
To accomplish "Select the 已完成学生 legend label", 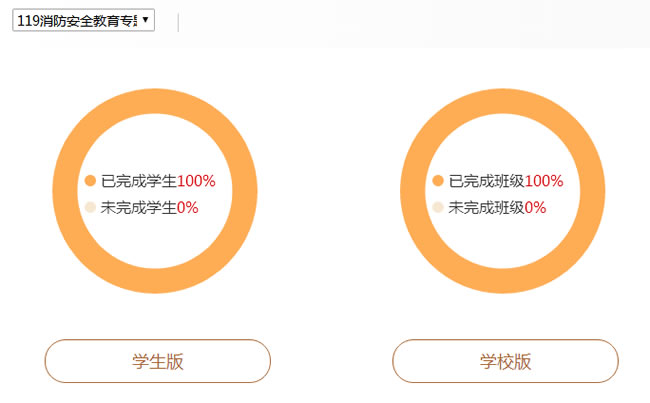I will [x=139, y=181].
